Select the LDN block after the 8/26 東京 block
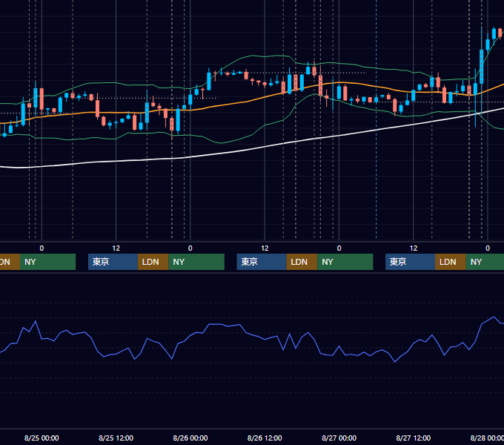 click(x=302, y=262)
